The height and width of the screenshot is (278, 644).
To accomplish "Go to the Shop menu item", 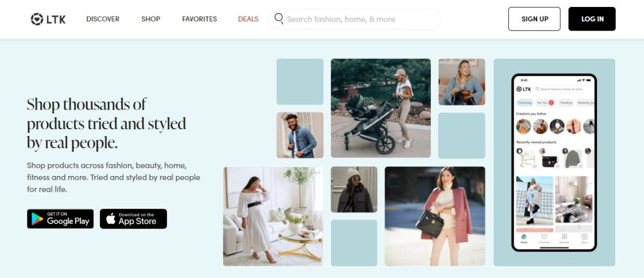I will (151, 19).
